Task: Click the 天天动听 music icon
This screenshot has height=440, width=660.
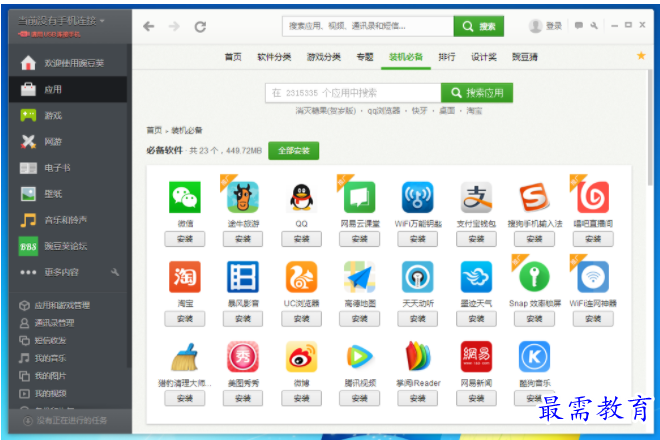Action: coord(418,277)
